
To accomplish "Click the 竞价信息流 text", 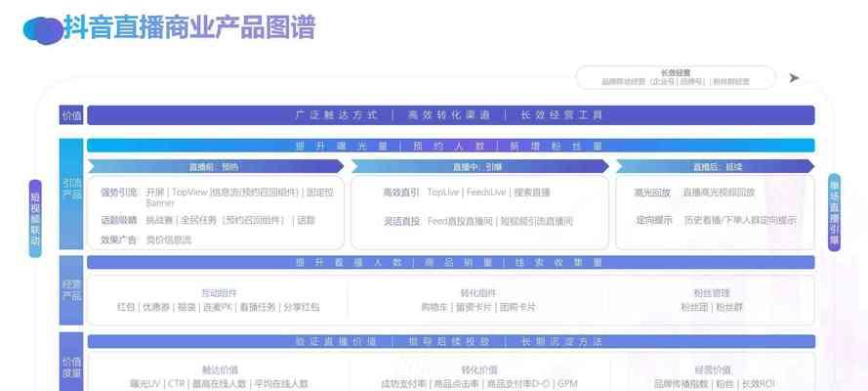I will click(168, 239).
